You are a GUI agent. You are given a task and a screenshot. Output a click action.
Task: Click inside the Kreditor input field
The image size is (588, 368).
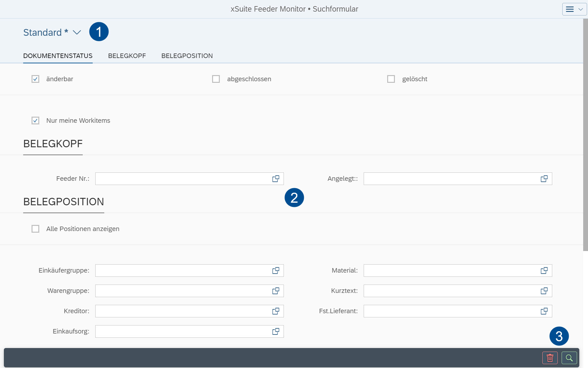180,311
